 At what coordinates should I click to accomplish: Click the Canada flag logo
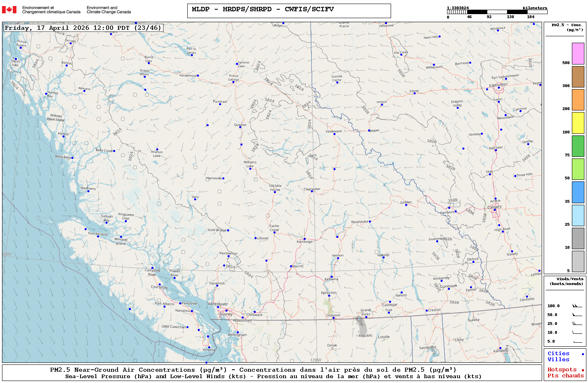tap(9, 10)
